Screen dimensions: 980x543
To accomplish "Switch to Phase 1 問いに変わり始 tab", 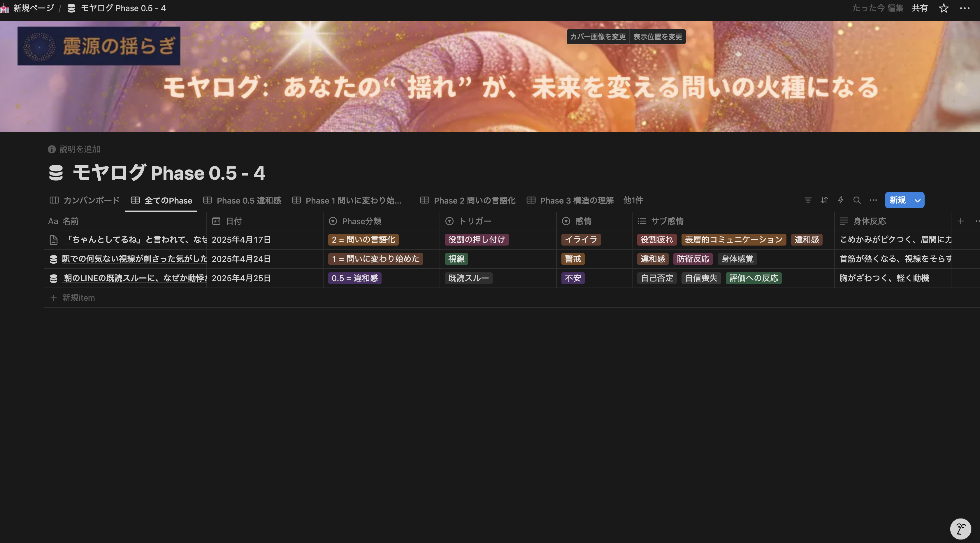I will (347, 200).
